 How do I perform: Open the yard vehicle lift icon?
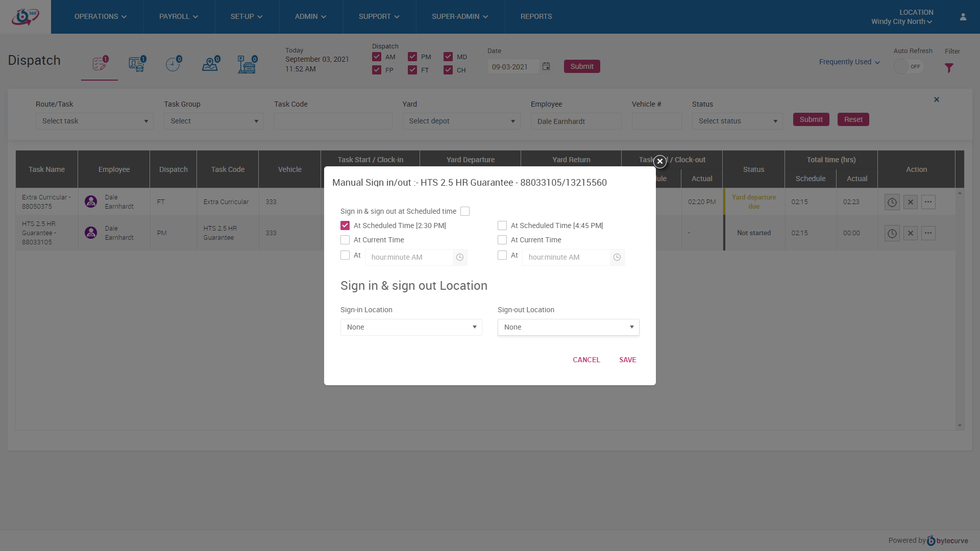point(247,64)
